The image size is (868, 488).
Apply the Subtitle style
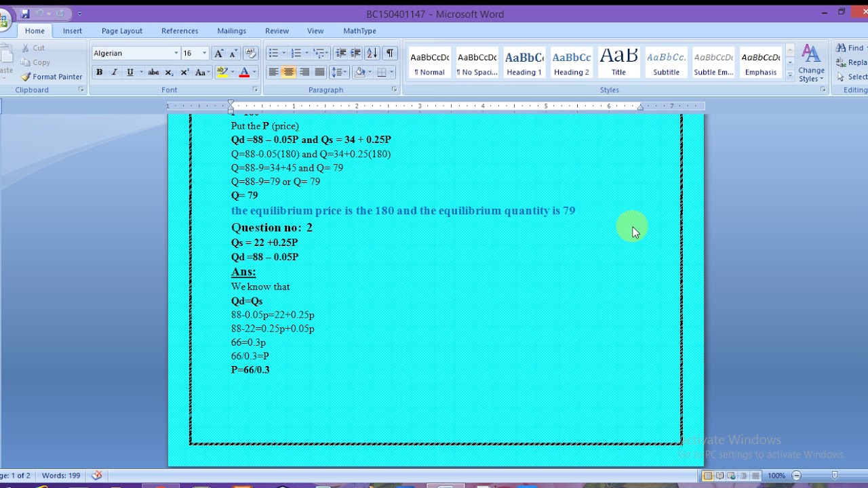(666, 64)
